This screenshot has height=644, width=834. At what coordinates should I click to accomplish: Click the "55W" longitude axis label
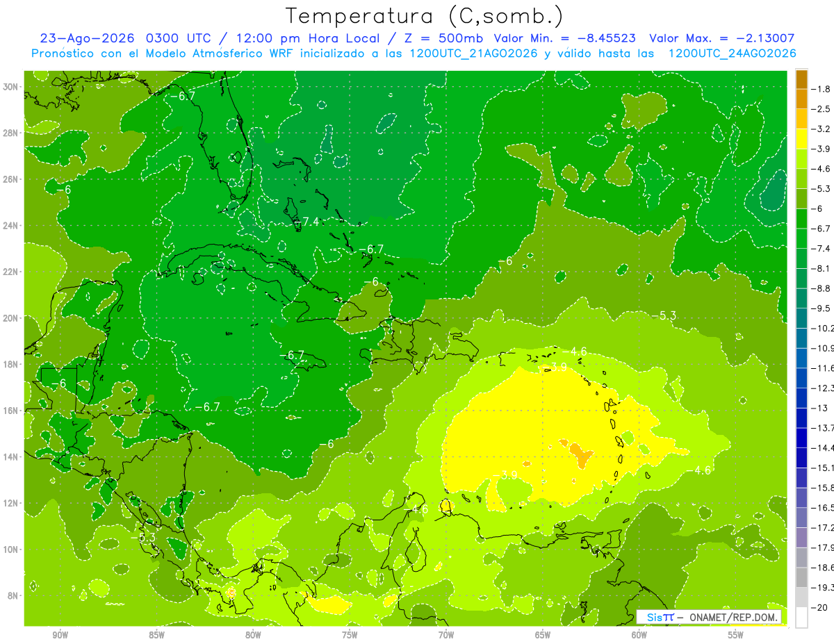tap(736, 635)
